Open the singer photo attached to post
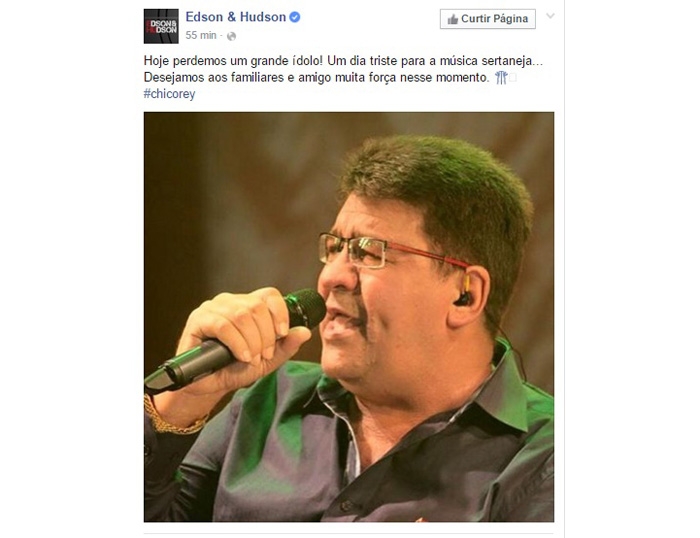 click(x=349, y=317)
